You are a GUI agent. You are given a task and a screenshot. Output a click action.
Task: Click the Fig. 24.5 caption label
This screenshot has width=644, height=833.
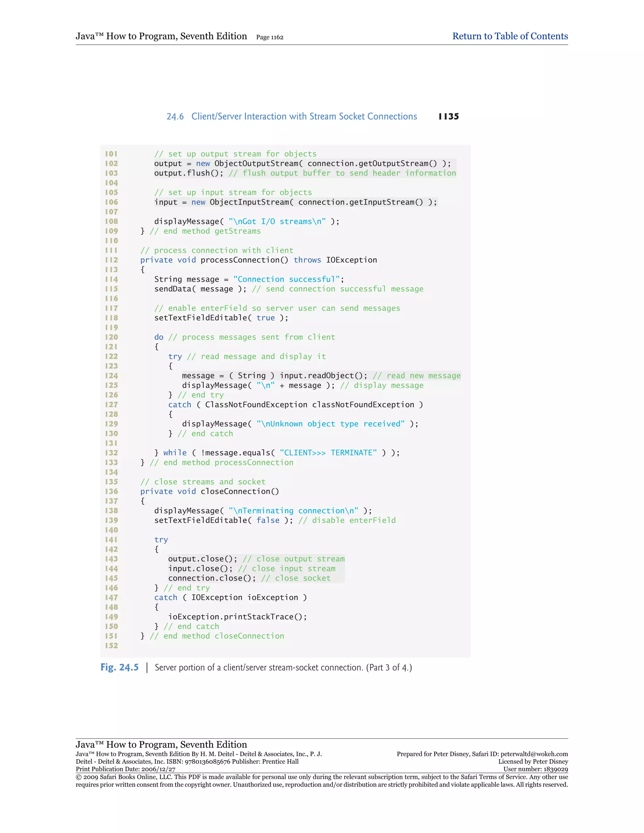(119, 667)
